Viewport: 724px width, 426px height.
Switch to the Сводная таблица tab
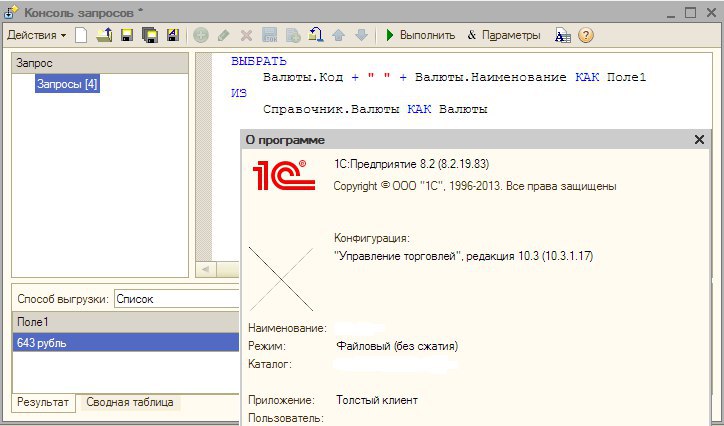tap(130, 402)
